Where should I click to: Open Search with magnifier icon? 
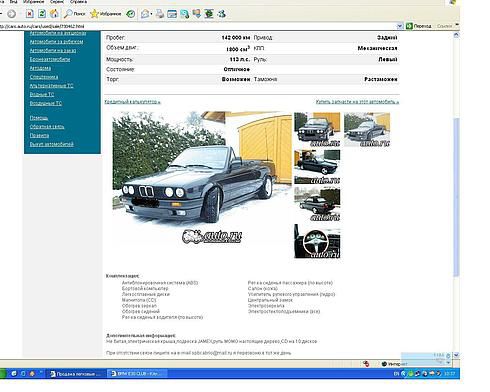coord(75,14)
